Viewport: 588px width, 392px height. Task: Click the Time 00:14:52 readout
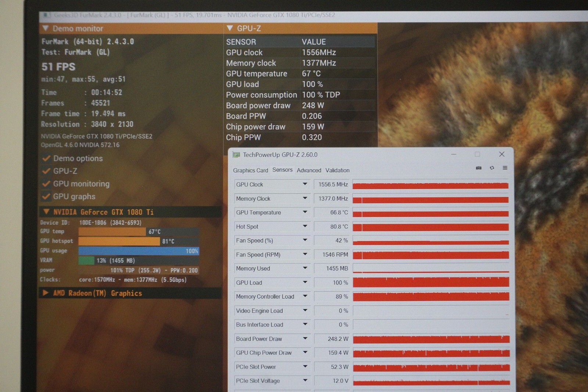(82, 92)
